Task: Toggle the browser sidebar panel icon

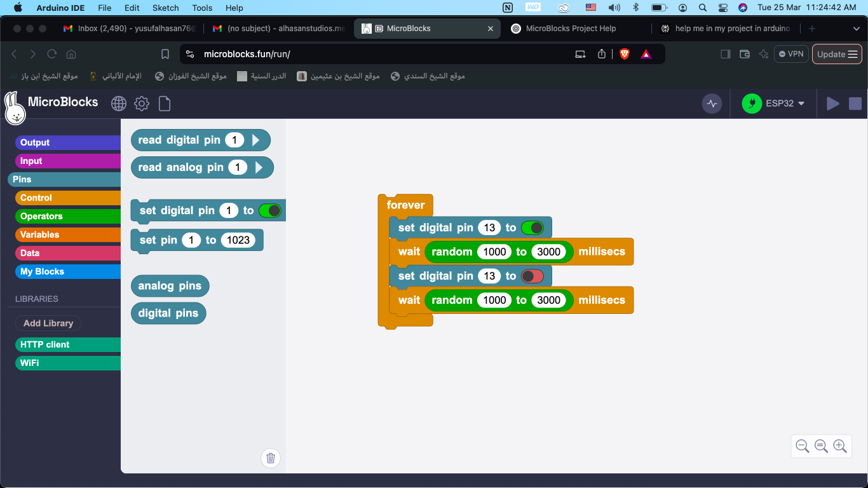Action: [726, 54]
